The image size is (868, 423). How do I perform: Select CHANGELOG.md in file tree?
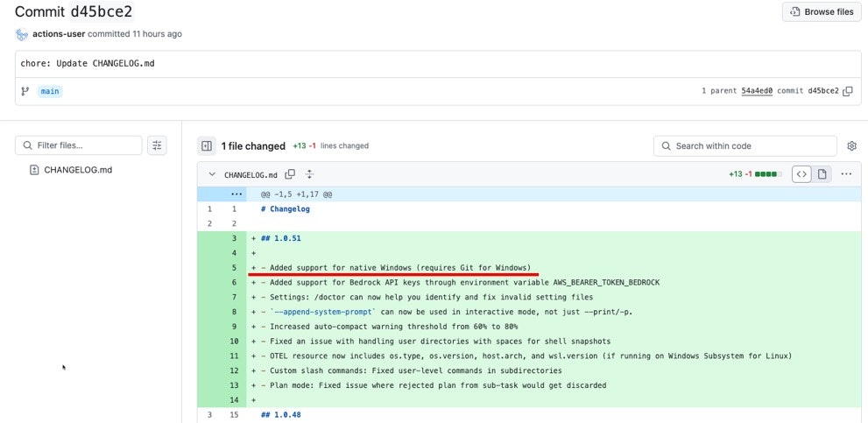tap(78, 170)
